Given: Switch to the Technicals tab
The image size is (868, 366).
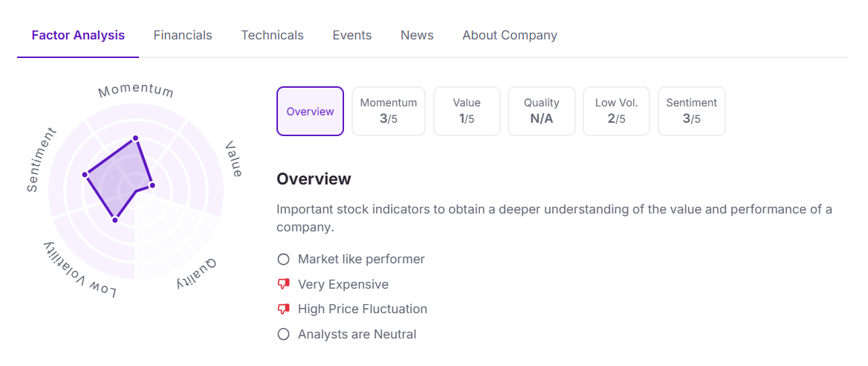Looking at the screenshot, I should pyautogui.click(x=272, y=36).
